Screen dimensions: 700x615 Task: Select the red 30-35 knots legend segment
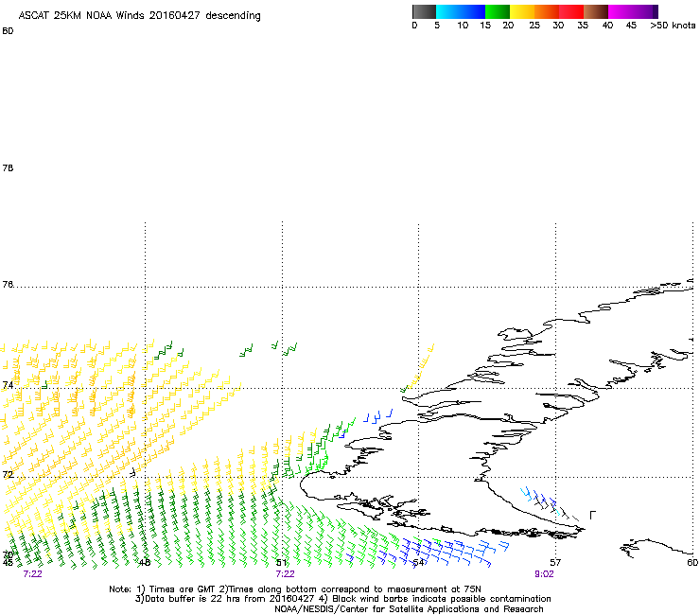[571, 11]
